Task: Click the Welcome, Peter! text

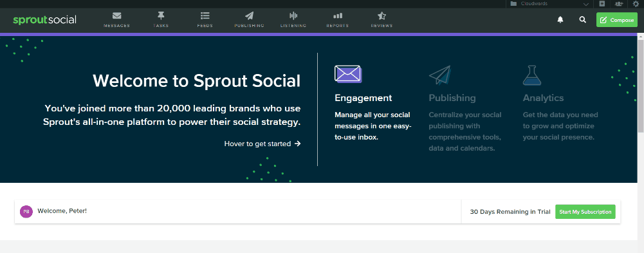Action: 62,211
